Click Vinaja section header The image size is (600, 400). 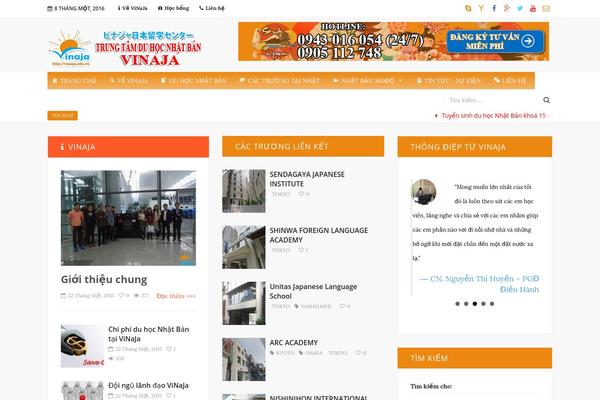tap(128, 147)
